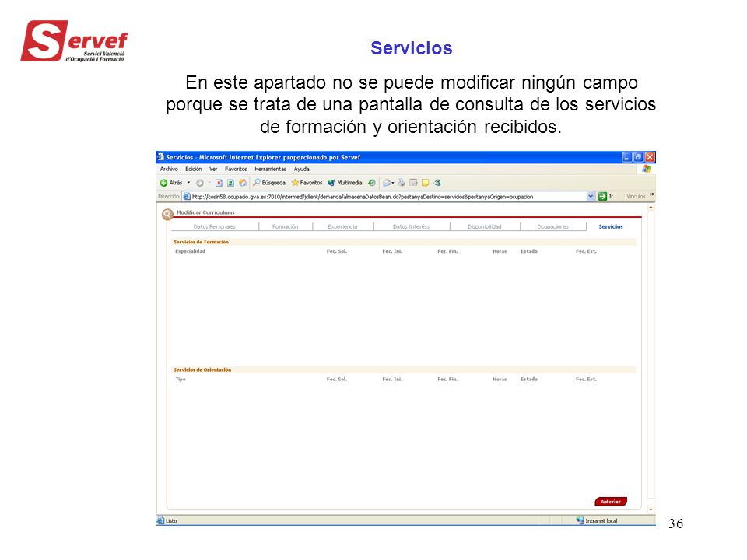Click the forward navigation arrow
Screen dimensions: 747x560
click(200, 183)
